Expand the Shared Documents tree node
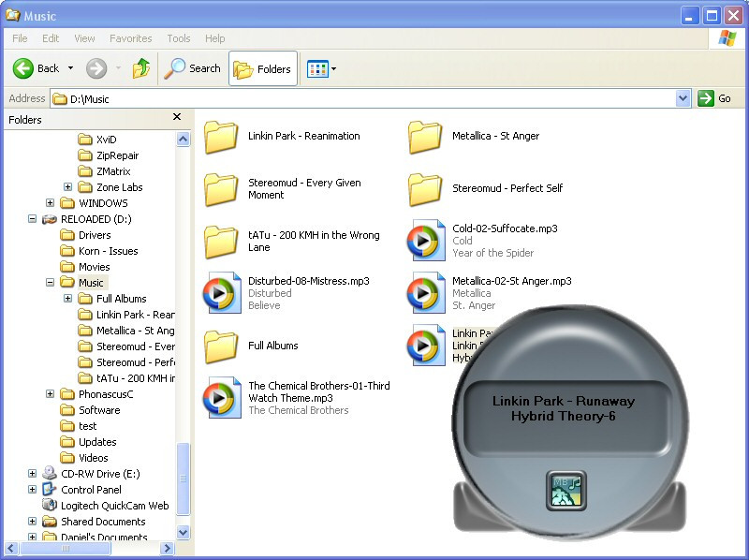749x560 pixels. coord(32,522)
